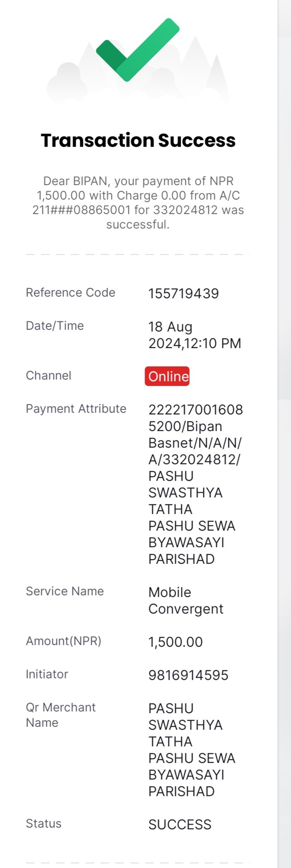Click the Qr Merchant Name label

coord(61,715)
